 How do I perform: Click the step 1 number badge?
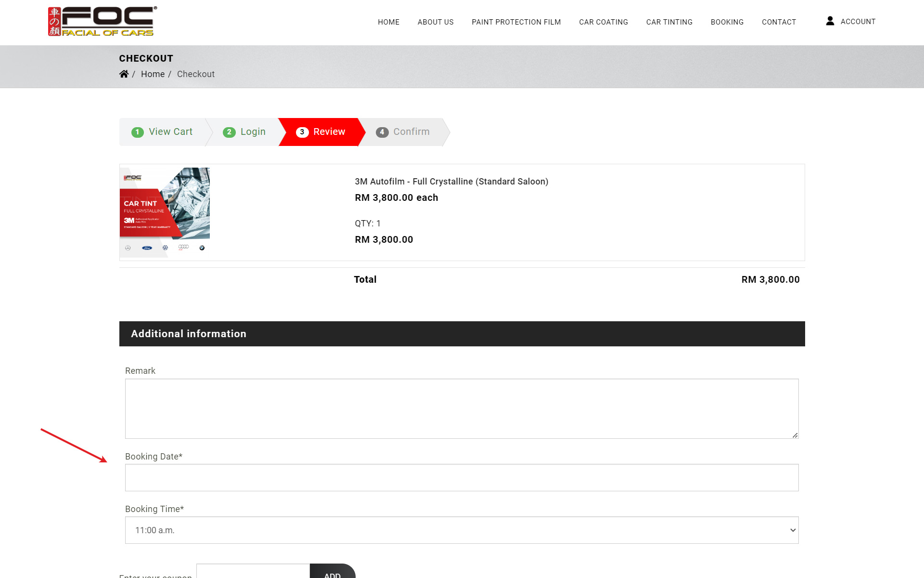(x=138, y=132)
